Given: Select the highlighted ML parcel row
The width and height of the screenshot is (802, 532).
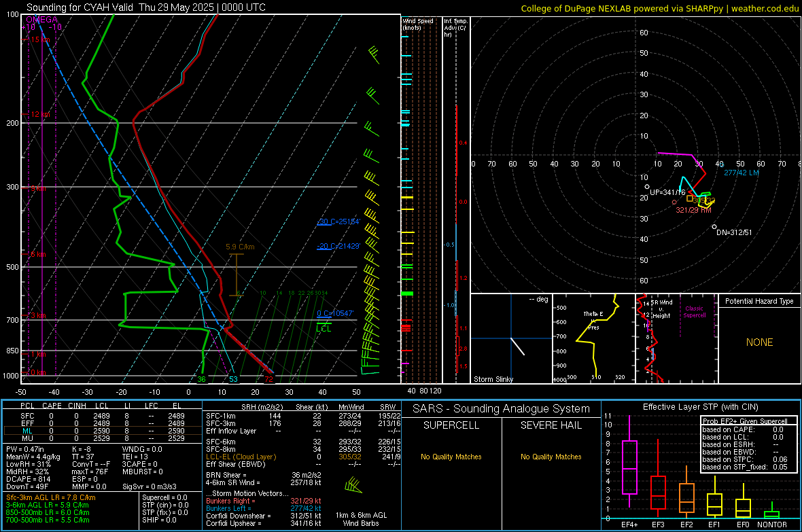Looking at the screenshot, I should (x=103, y=431).
